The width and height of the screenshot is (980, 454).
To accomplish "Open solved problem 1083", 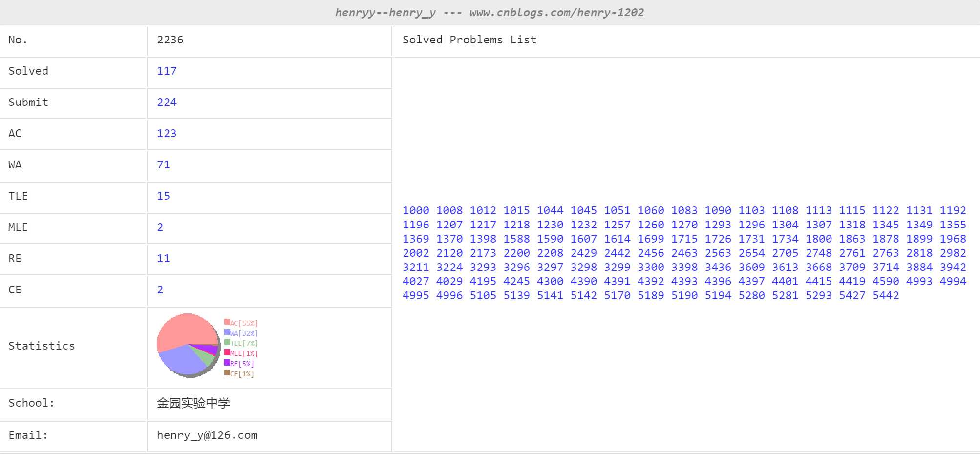I will coord(684,211).
